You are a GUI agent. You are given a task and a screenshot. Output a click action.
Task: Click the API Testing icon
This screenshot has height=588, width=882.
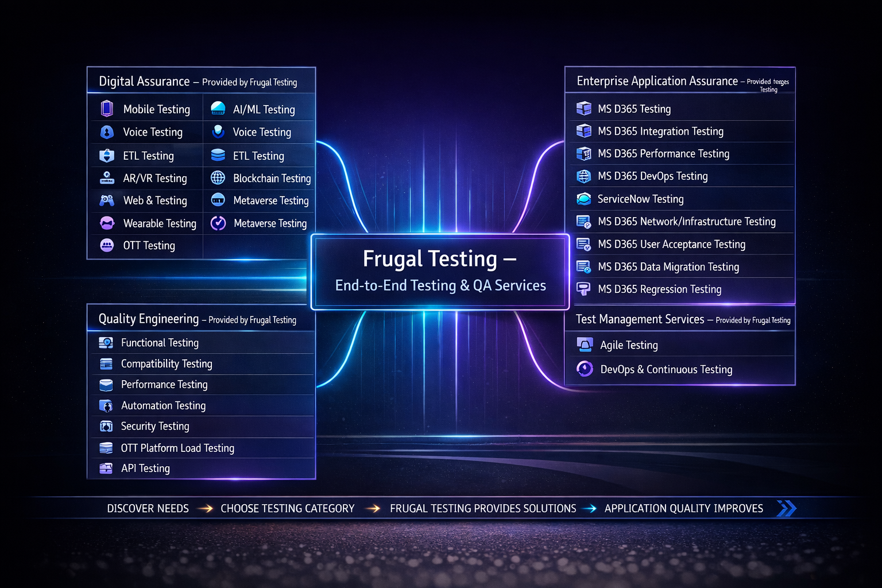[x=106, y=468]
